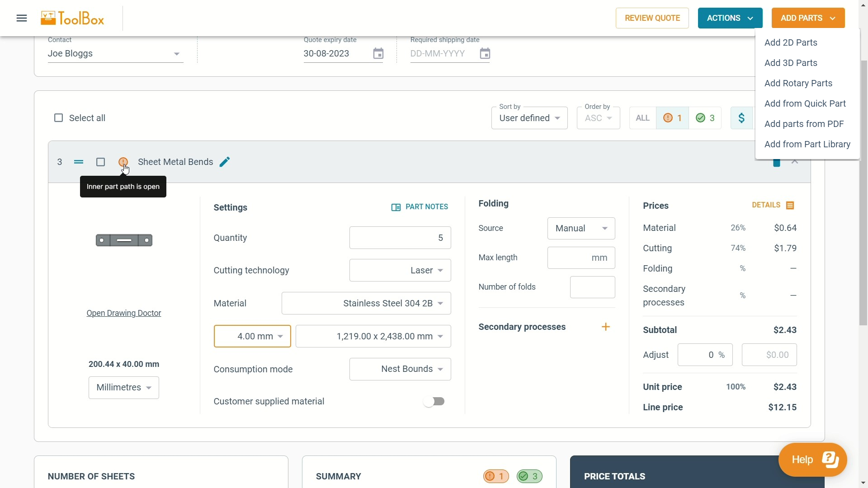Click the Quantity input field
This screenshot has height=488, width=868.
click(x=400, y=238)
